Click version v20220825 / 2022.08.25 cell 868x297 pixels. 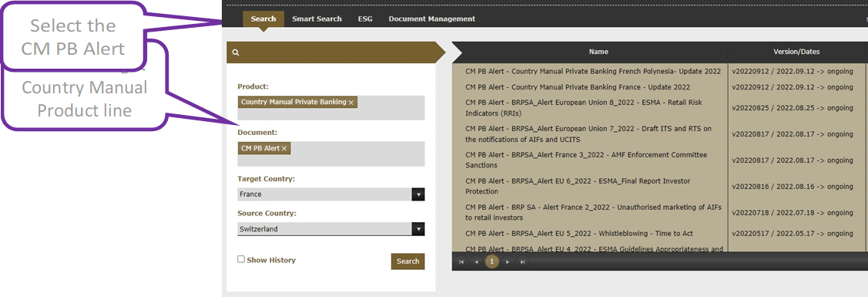pyautogui.click(x=793, y=108)
